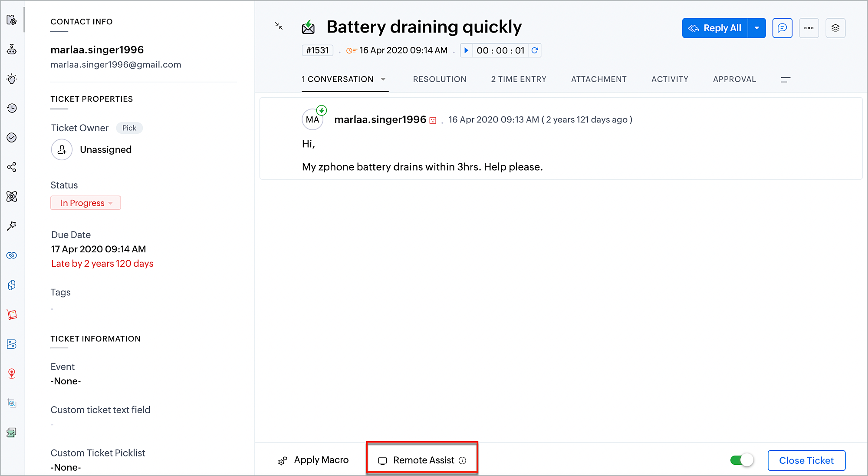
Task: Click the share icon in sidebar
Action: (12, 167)
